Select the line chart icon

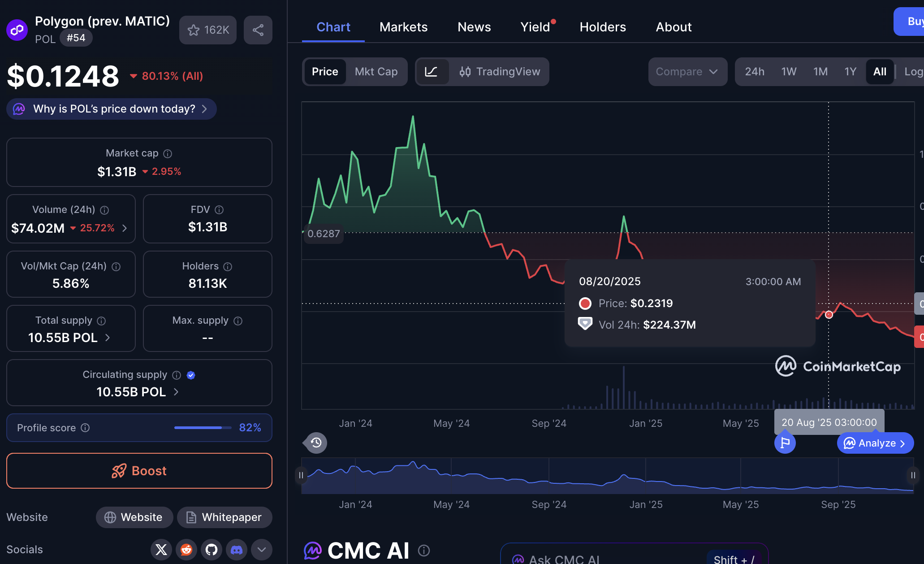pos(432,72)
